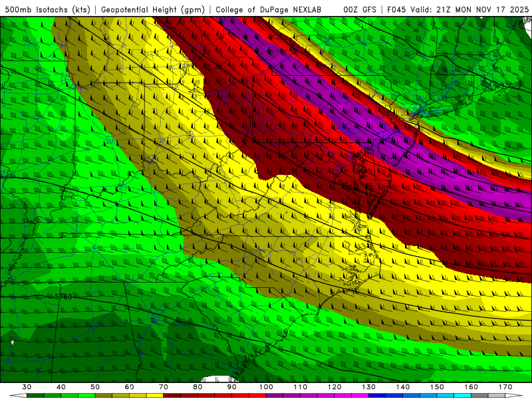Click the legend value 50
The height and width of the screenshot is (399, 532).
(x=95, y=387)
